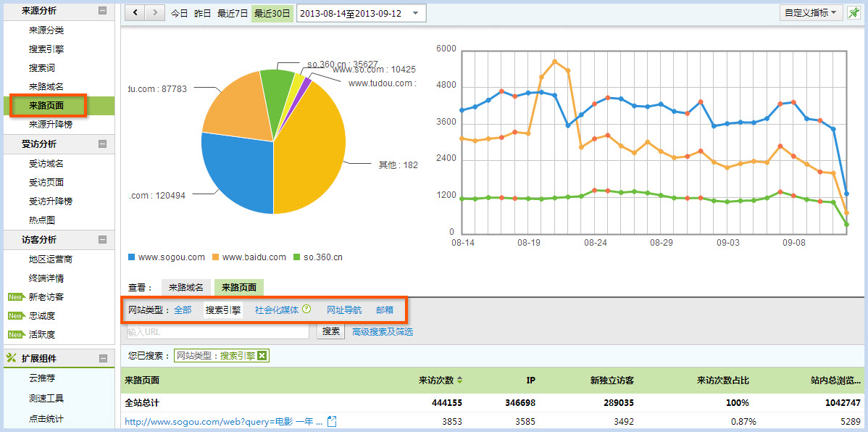Image resolution: width=868 pixels, height=432 pixels.
Task: Remove the 网站类型：搜索引擎 filter tag
Action: click(262, 356)
